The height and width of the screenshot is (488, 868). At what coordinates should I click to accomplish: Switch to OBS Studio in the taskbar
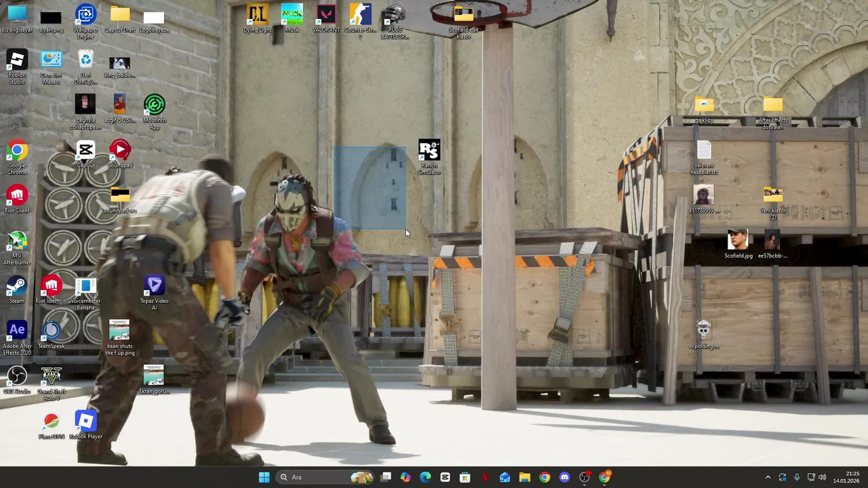coord(585,477)
